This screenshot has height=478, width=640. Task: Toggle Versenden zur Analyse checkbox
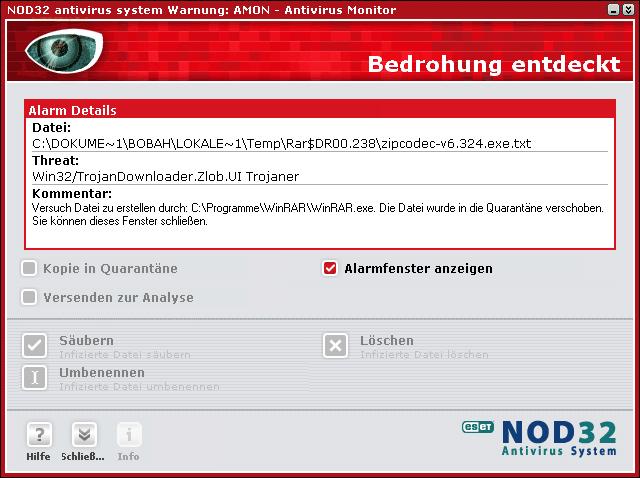pyautogui.click(x=29, y=297)
